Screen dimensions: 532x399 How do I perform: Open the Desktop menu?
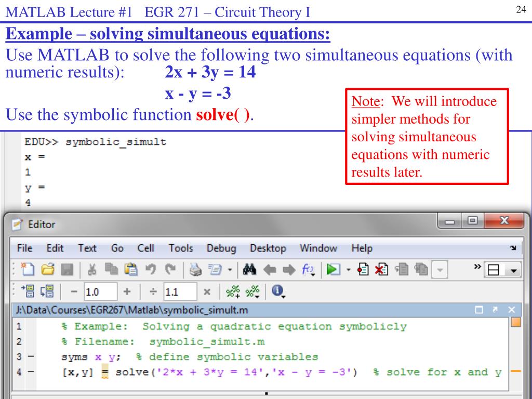click(268, 248)
